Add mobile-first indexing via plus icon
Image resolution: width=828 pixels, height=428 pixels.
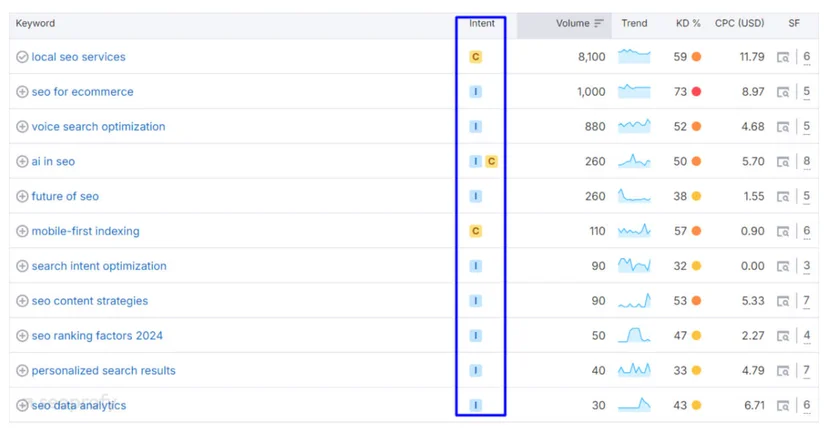click(x=22, y=231)
